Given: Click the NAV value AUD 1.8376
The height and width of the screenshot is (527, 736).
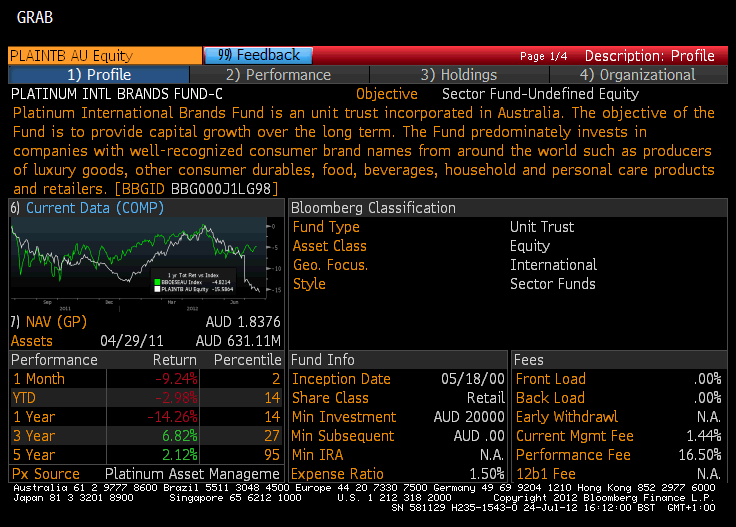Looking at the screenshot, I should tap(243, 322).
